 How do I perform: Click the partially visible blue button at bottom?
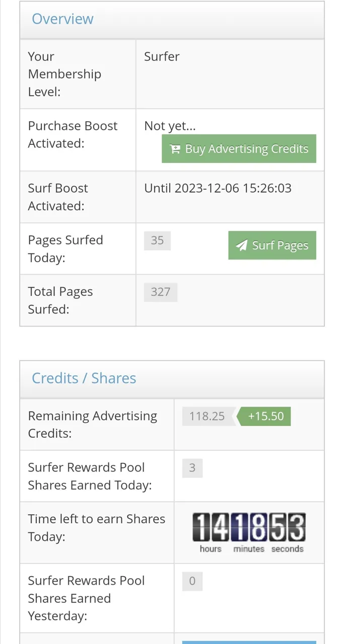coord(249,642)
